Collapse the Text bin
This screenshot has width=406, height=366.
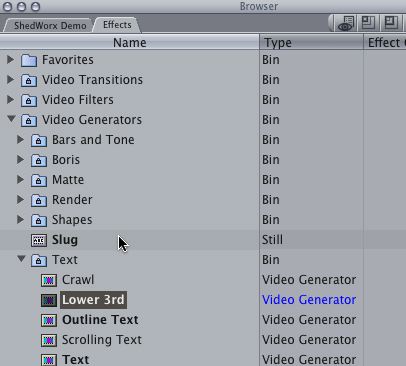21,259
